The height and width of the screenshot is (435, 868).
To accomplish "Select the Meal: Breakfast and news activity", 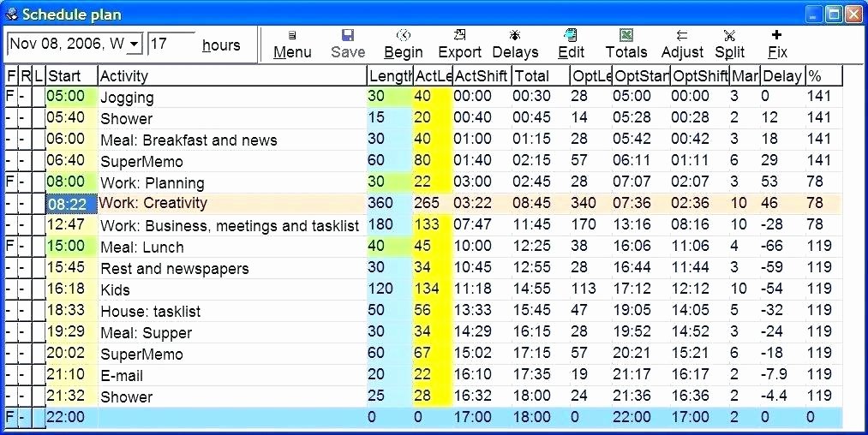I will point(232,140).
